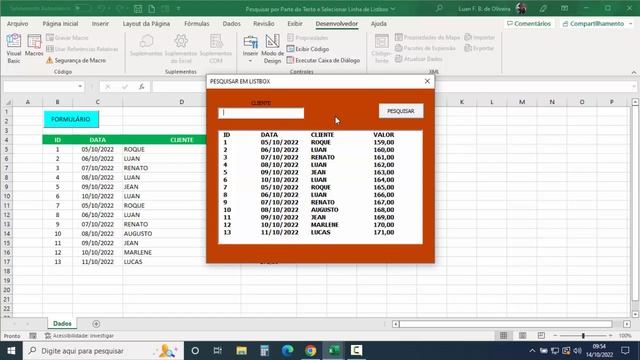The image size is (640, 360).
Task: Click the CLIENTE search text box
Action: click(261, 113)
